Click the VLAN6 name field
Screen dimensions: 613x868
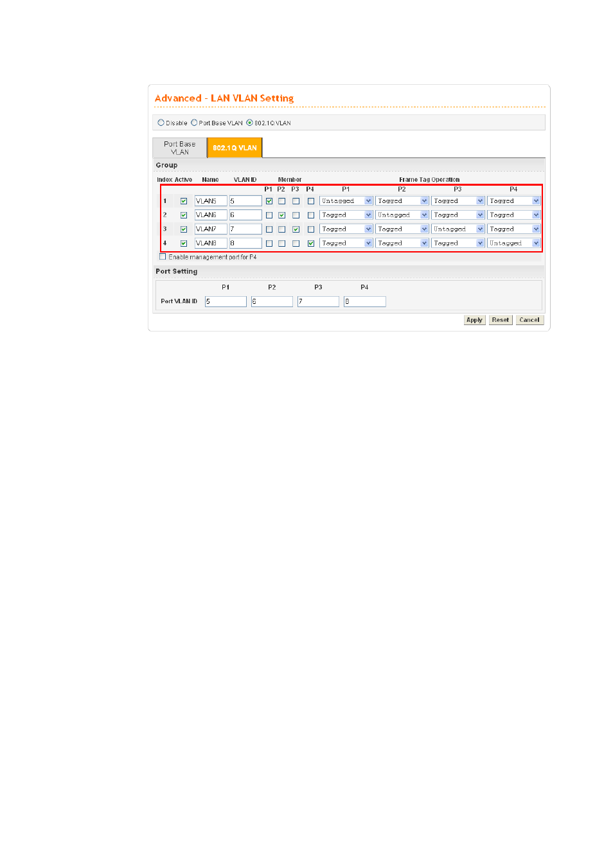click(x=211, y=215)
